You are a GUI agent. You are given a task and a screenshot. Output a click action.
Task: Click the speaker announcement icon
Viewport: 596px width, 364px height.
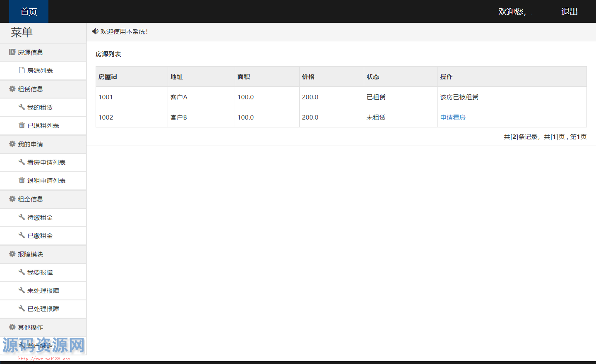[95, 31]
